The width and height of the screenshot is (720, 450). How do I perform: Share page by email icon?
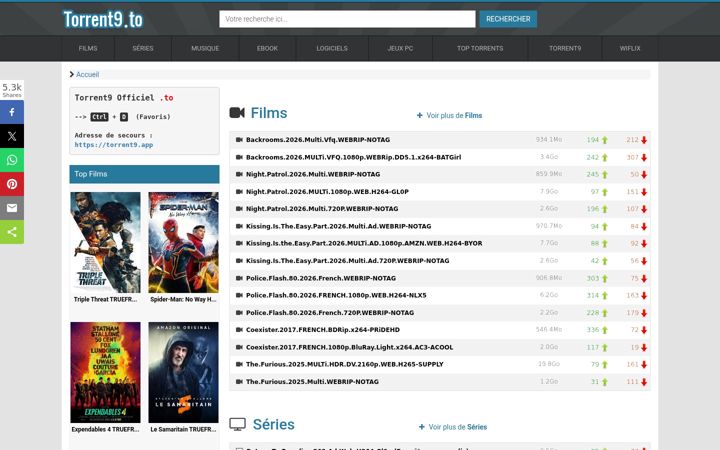click(12, 208)
